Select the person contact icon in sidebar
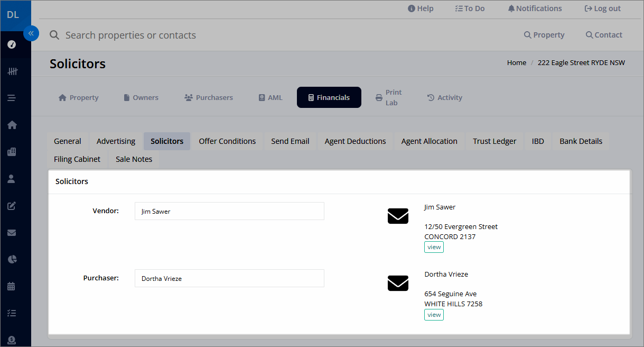 [x=12, y=179]
